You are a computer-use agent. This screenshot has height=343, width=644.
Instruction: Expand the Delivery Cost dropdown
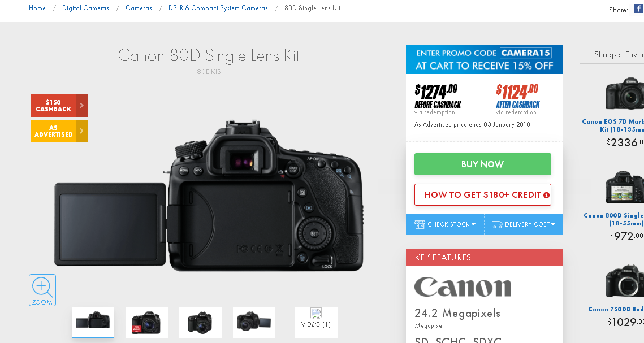tap(524, 224)
